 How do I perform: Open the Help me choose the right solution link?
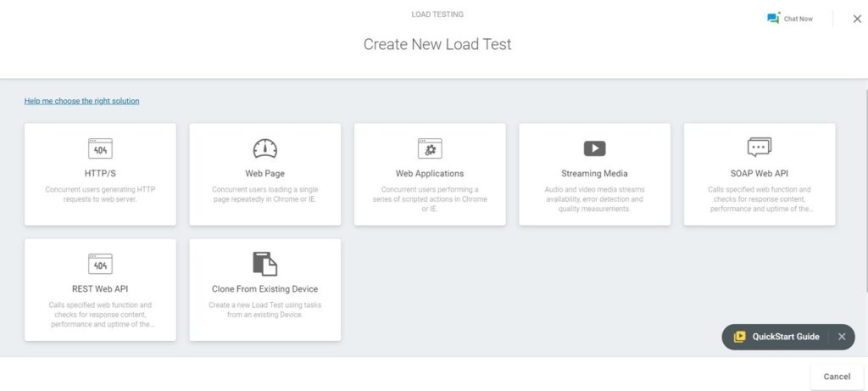coord(82,101)
